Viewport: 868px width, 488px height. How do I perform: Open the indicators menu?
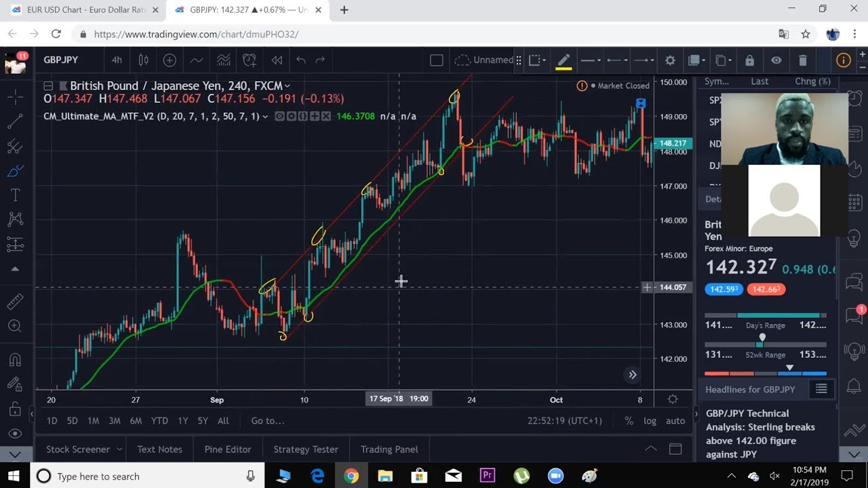click(197, 60)
